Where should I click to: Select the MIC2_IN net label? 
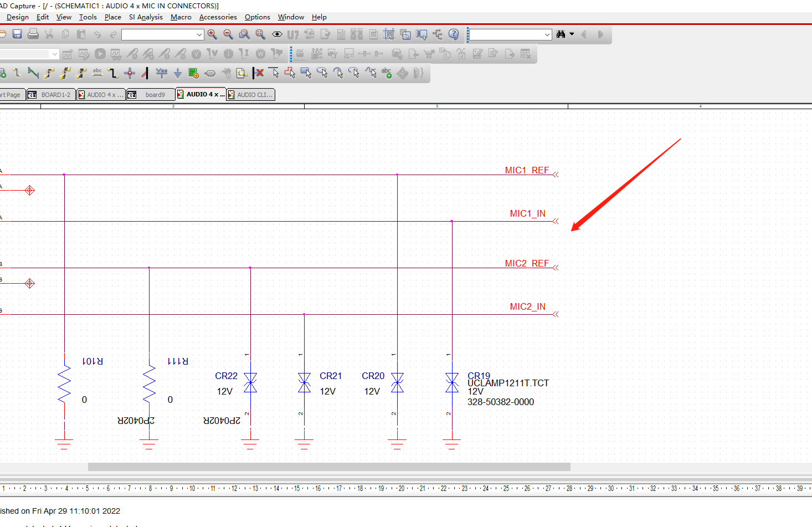click(x=527, y=307)
